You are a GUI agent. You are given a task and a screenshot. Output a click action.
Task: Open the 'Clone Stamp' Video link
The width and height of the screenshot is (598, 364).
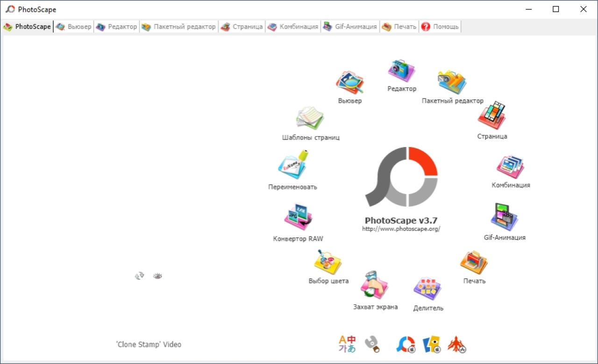coord(149,344)
